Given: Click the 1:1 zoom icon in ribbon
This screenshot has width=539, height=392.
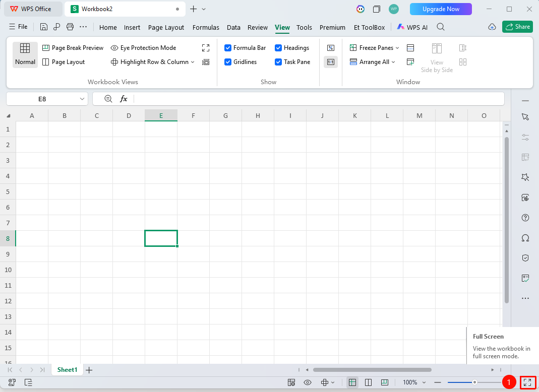Looking at the screenshot, I should 331,62.
